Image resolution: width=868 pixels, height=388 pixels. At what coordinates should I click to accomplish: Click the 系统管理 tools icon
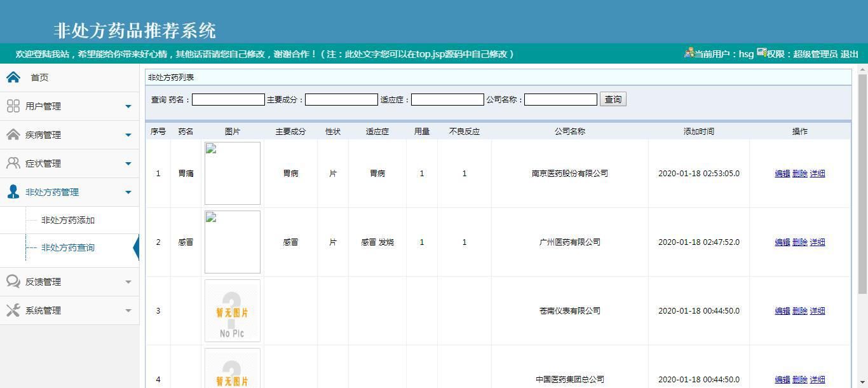(x=13, y=310)
